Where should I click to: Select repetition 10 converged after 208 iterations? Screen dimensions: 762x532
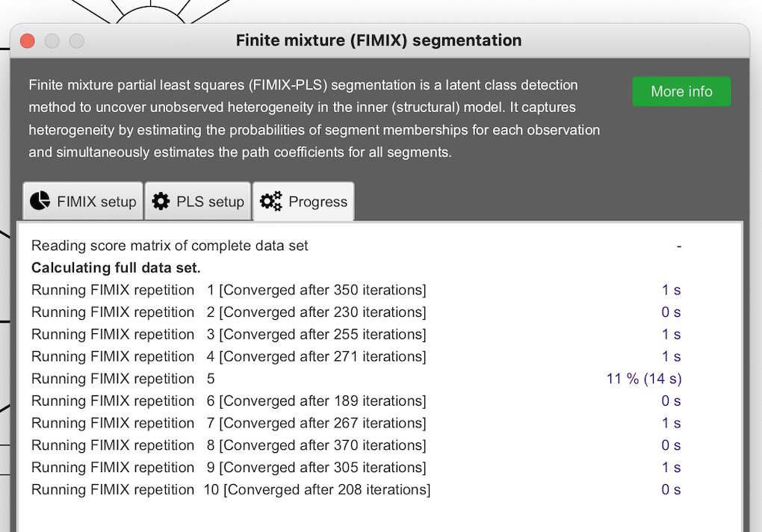coord(231,490)
